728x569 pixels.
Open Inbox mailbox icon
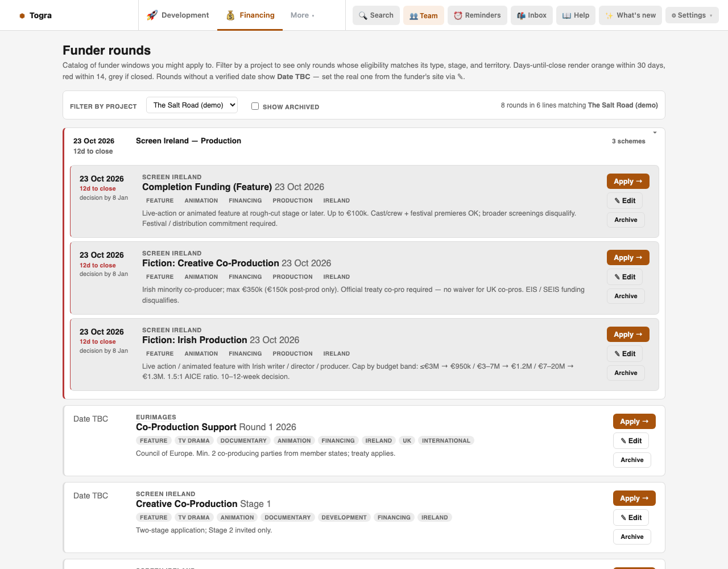click(x=521, y=15)
